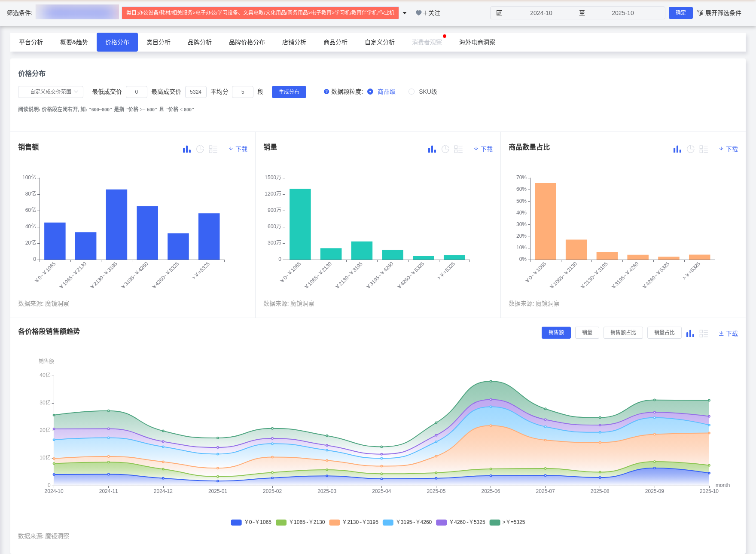Download the 销售额 chart data

(238, 149)
